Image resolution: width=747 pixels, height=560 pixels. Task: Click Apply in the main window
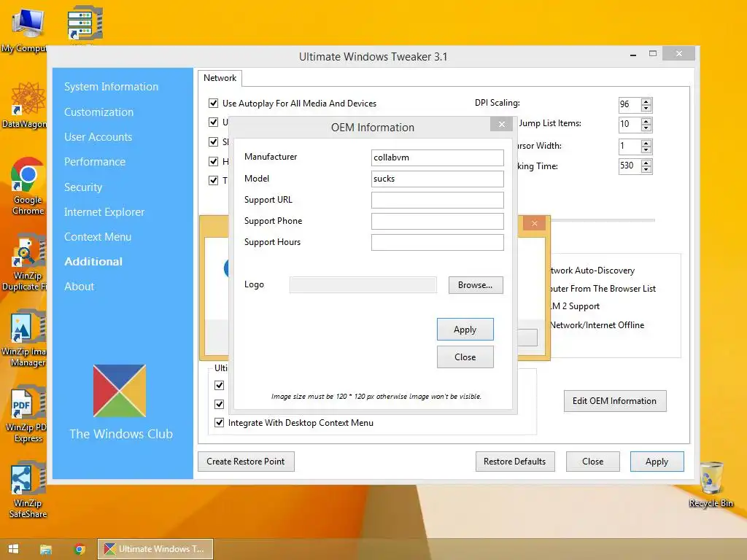pyautogui.click(x=657, y=462)
